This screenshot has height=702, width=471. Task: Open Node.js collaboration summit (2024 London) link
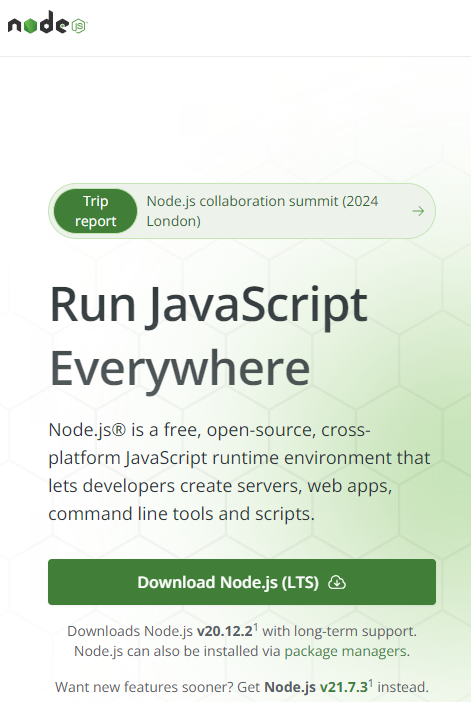click(x=262, y=211)
